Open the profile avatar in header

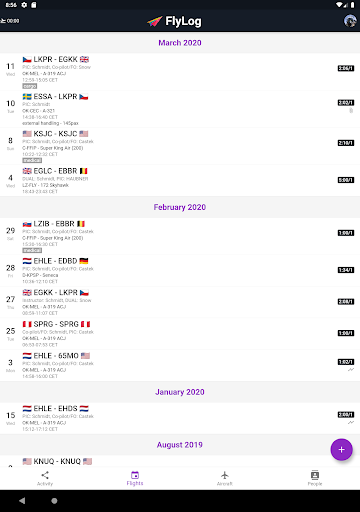[x=350, y=21]
